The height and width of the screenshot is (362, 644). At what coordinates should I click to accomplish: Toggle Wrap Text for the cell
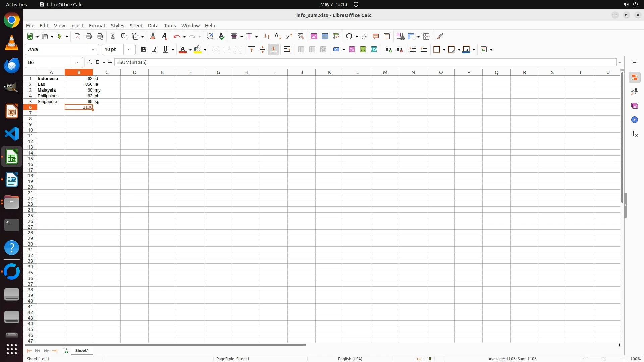click(x=287, y=50)
